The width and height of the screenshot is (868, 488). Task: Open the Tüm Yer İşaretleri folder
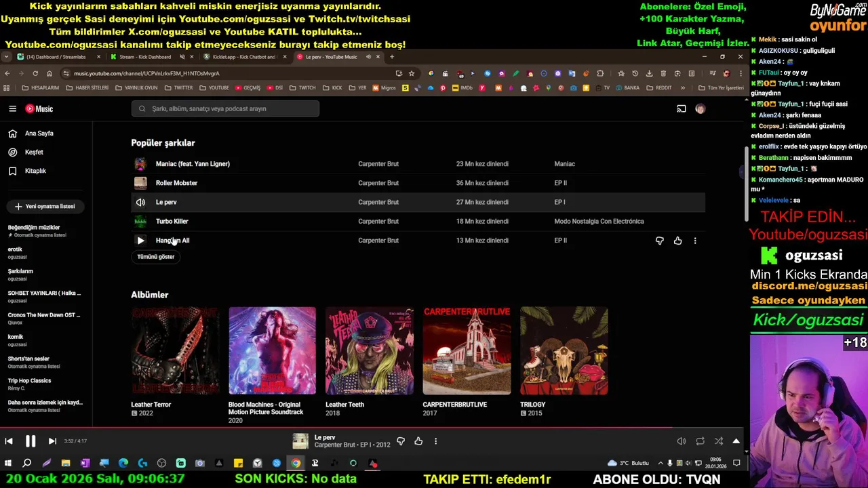click(721, 87)
